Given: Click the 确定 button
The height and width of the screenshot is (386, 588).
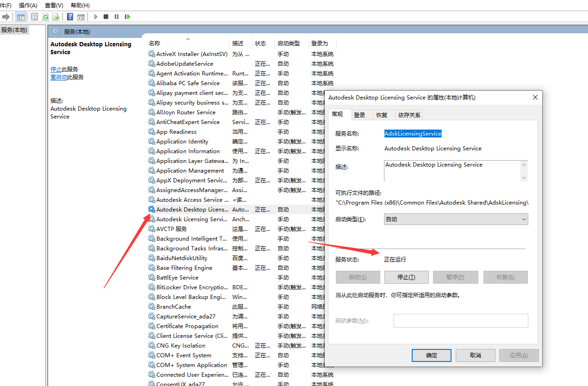Looking at the screenshot, I should point(431,355).
